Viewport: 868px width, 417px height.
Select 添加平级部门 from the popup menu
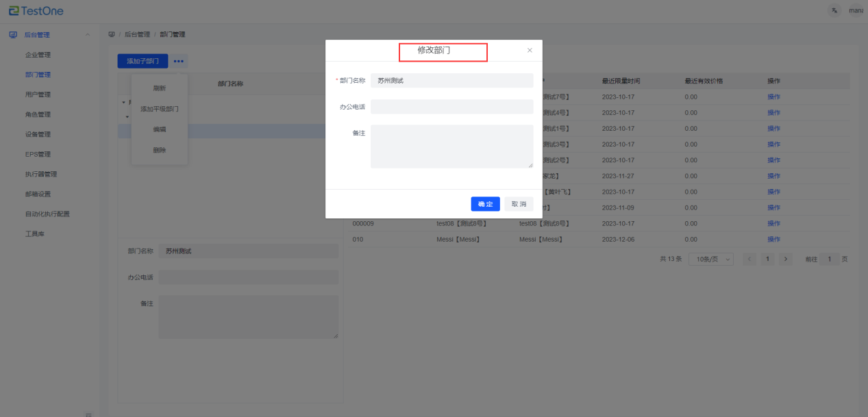[x=160, y=109]
